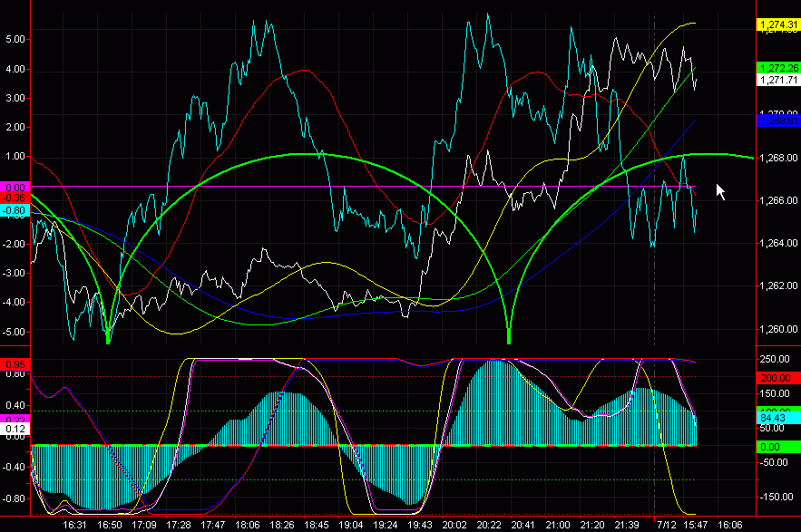Click the -5.00 left scale label
This screenshot has width=801, height=532.
coord(14,332)
